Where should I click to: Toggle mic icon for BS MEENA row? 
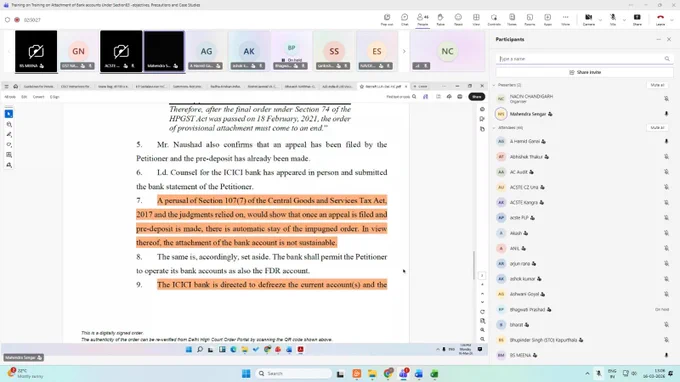[666, 355]
